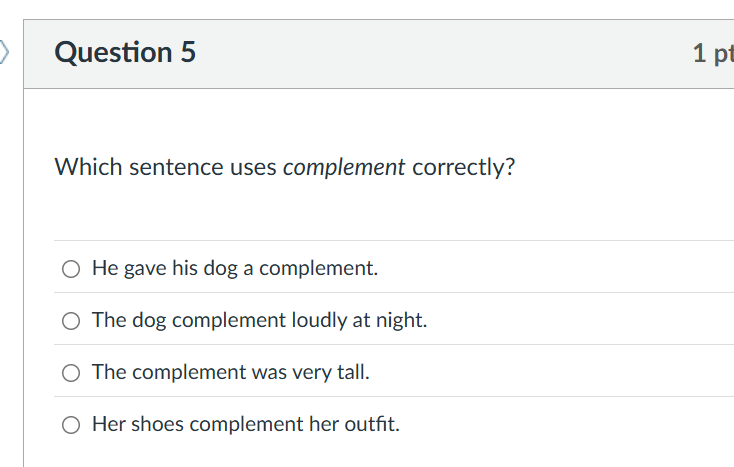Image resolution: width=734 pixels, height=467 pixels.
Task: Click the word 'correctly?' in the question prompt
Action: (x=463, y=167)
